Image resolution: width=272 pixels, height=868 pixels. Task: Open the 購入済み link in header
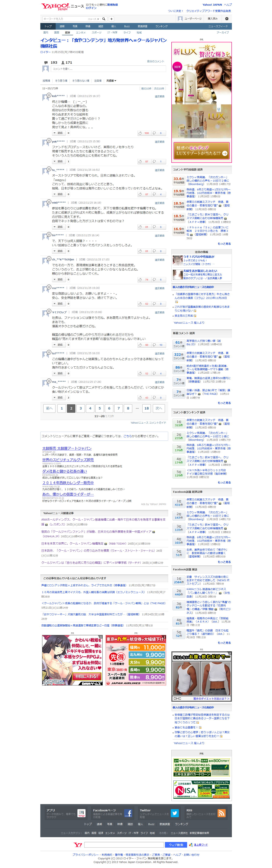tap(212, 19)
